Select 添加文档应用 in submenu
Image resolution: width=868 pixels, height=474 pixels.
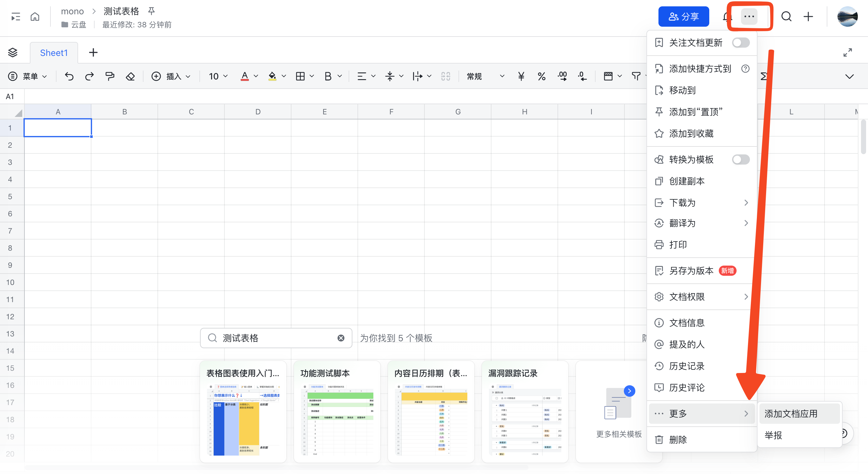click(791, 414)
